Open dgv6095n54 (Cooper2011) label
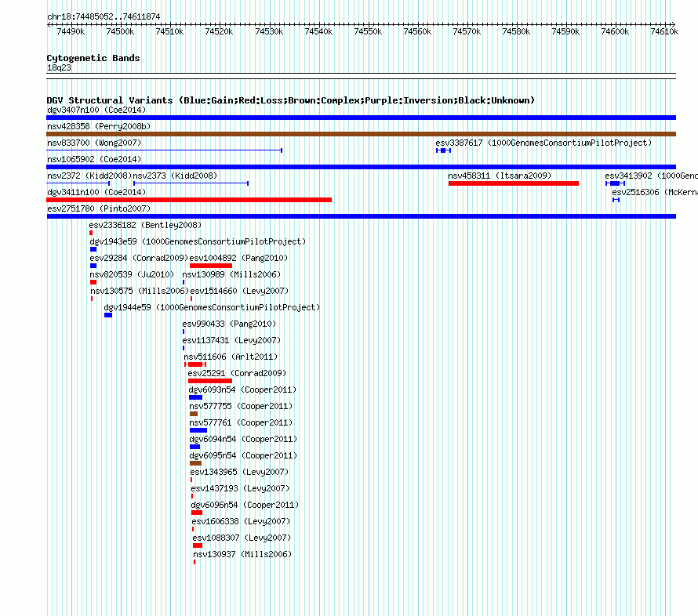 click(x=243, y=455)
